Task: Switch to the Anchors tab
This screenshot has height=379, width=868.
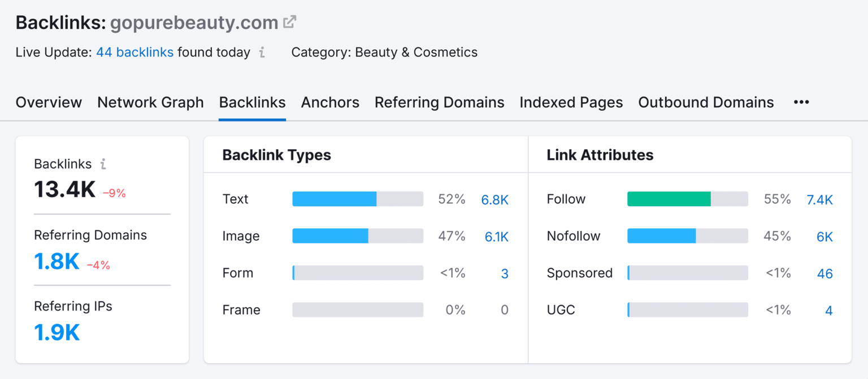Action: [330, 102]
